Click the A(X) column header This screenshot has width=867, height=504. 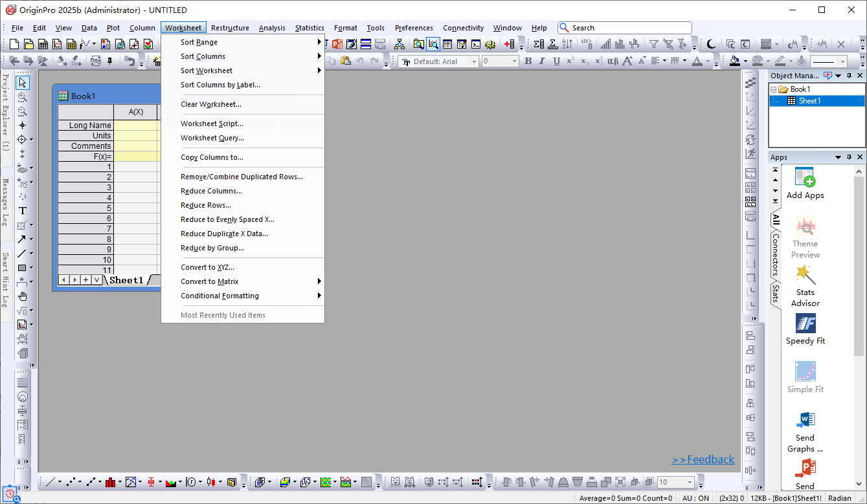136,112
